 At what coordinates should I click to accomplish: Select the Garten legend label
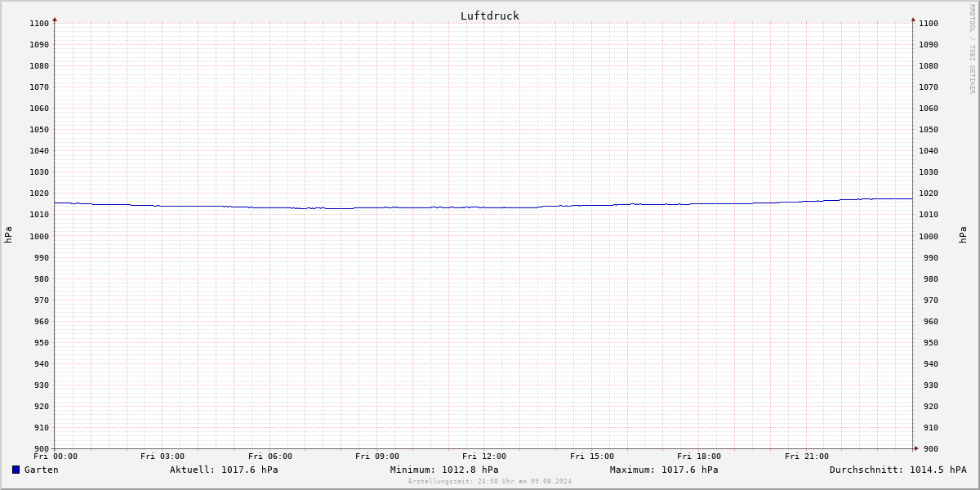point(41,470)
